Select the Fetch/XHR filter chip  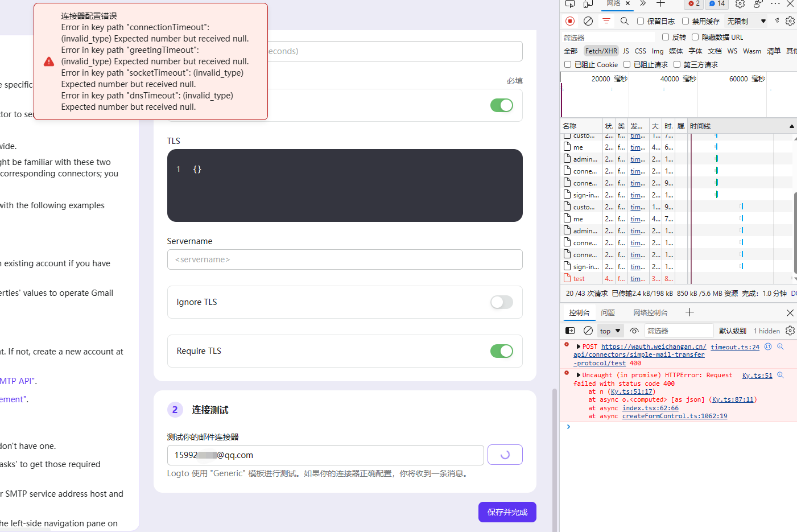(601, 51)
